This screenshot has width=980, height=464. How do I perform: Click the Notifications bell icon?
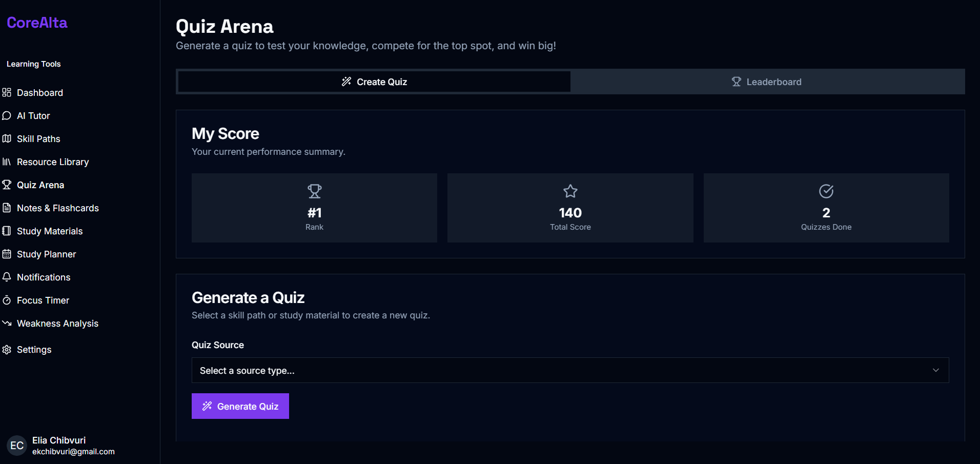(7, 277)
